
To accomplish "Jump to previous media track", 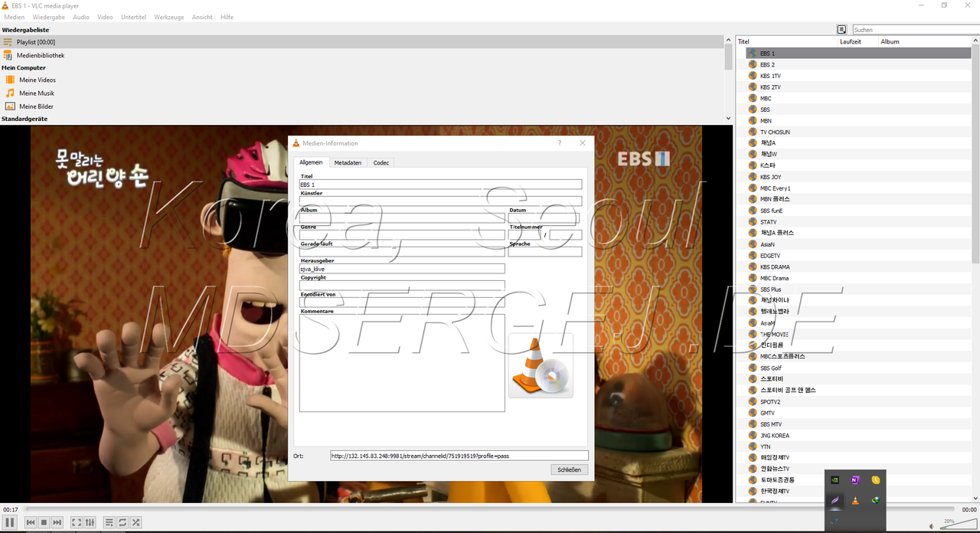I will coord(31,522).
